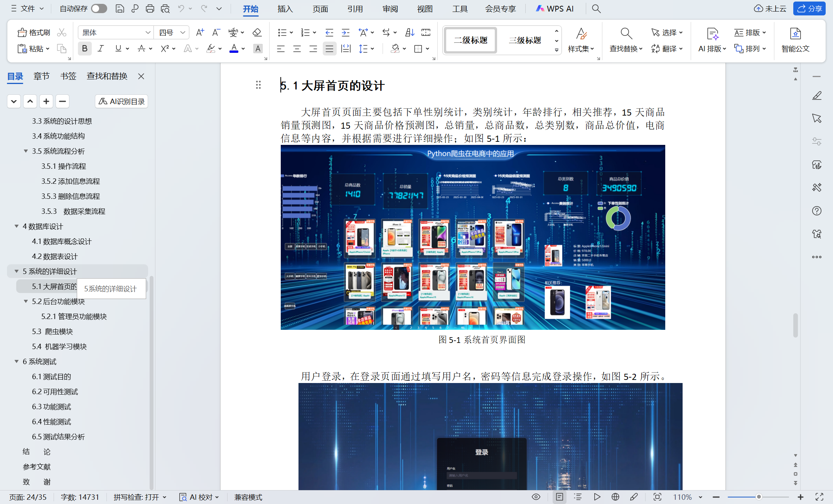The width and height of the screenshot is (833, 504).
Task: Open the 翻译 translate dropdown
Action: coord(667,49)
